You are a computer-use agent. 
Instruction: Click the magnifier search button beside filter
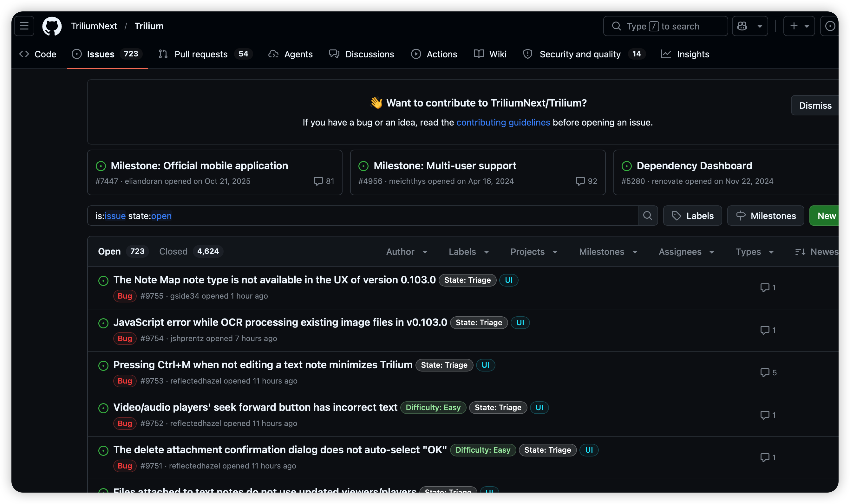click(x=648, y=216)
